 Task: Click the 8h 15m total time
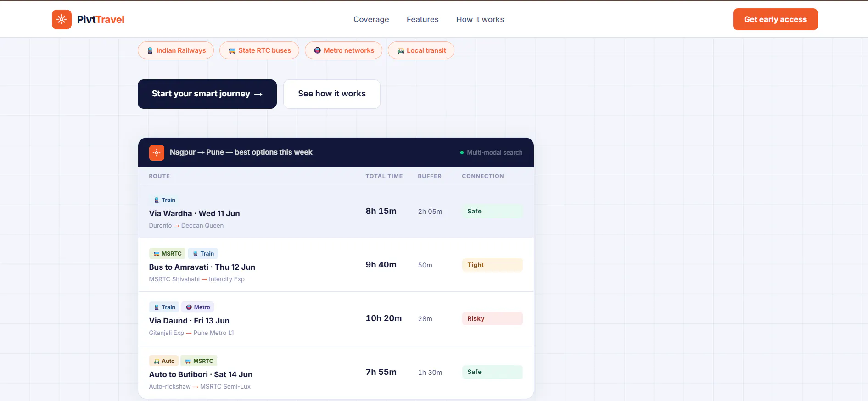(x=381, y=211)
